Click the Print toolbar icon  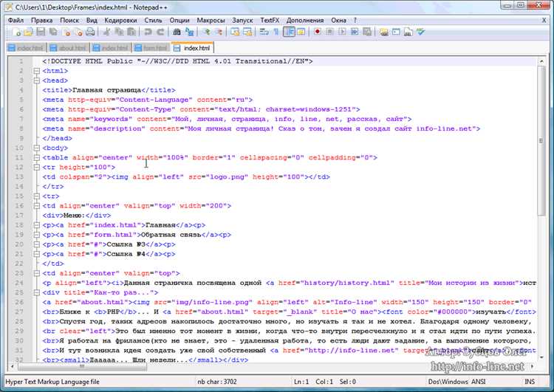pos(90,32)
